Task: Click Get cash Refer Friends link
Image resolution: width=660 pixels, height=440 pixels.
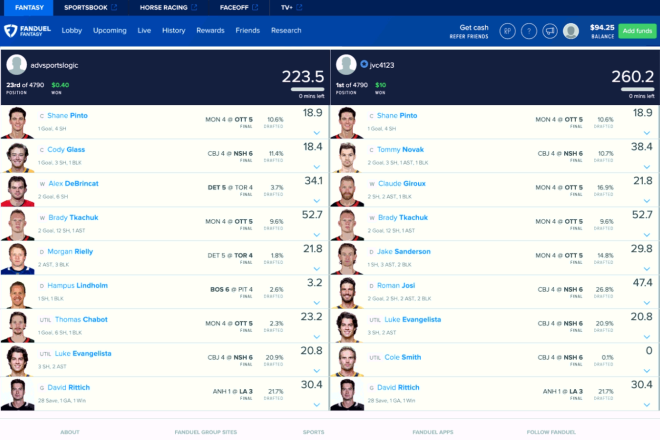Action: (x=469, y=31)
